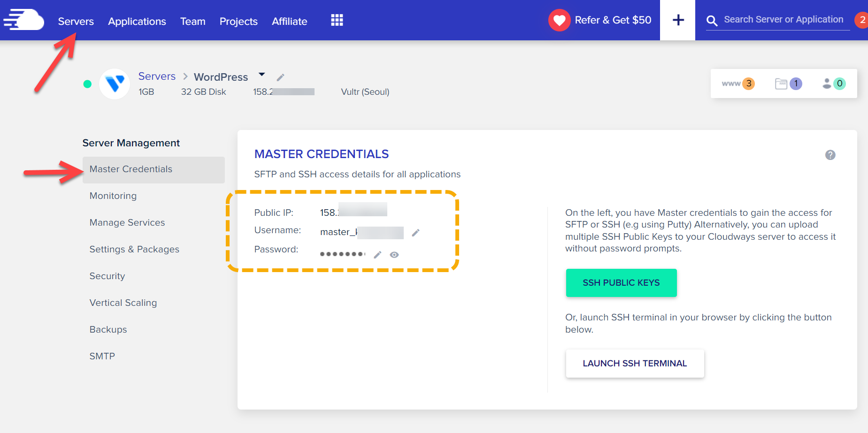Click the green server status dot
This screenshot has height=433, width=868.
87,84
